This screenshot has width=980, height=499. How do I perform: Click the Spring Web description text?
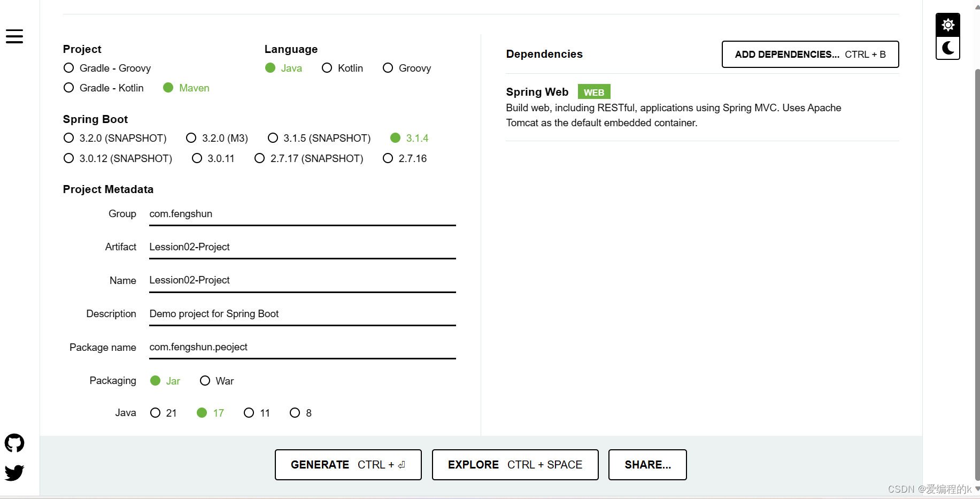674,115
